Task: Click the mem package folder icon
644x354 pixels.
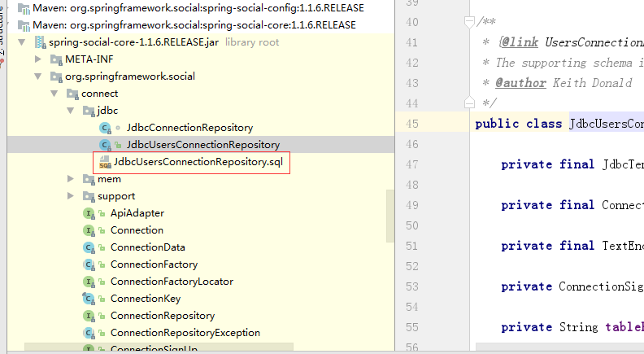Action: pyautogui.click(x=89, y=179)
